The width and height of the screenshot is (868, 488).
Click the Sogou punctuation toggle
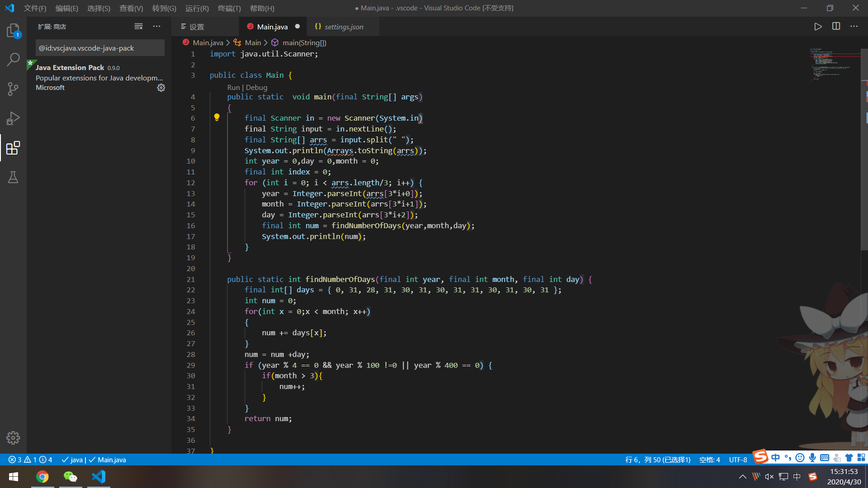788,458
